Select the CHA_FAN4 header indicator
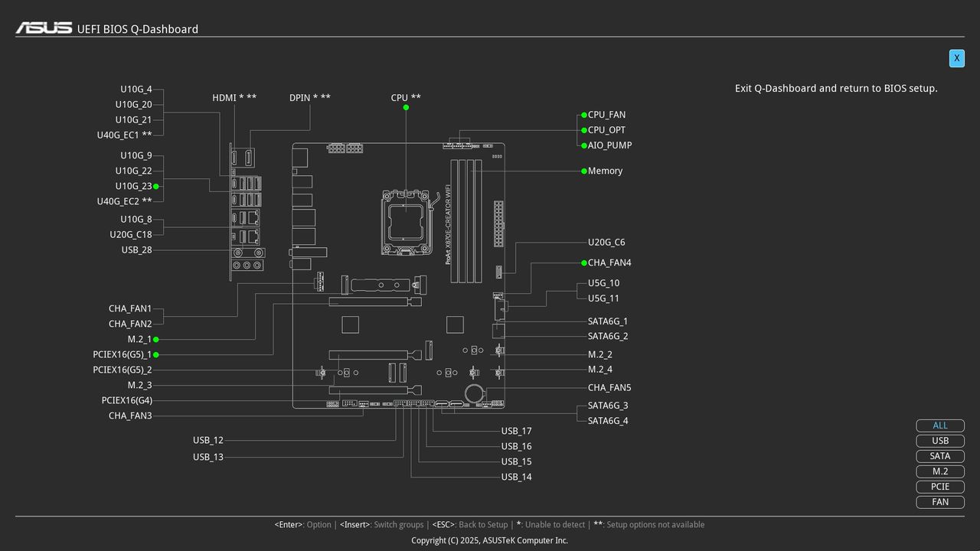The width and height of the screenshot is (980, 551). (x=583, y=262)
